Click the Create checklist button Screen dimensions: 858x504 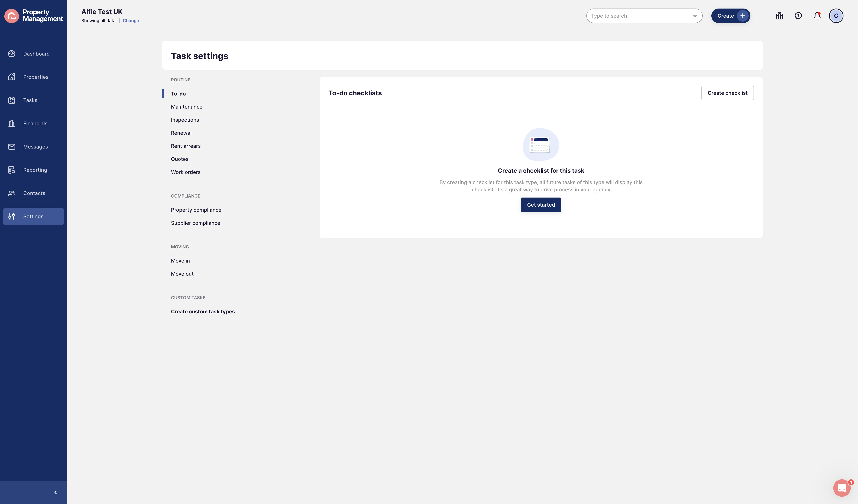[727, 93]
